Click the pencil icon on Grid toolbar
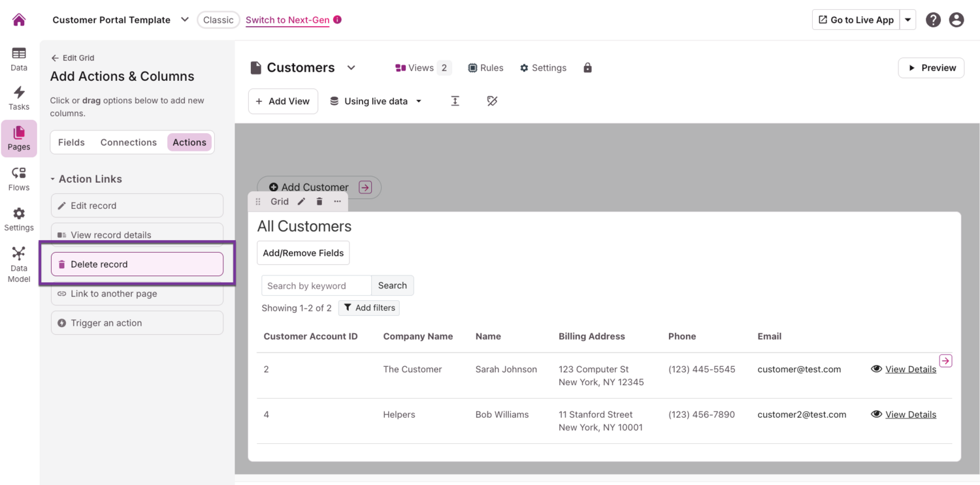Viewport: 980px width, 485px height. [x=301, y=202]
